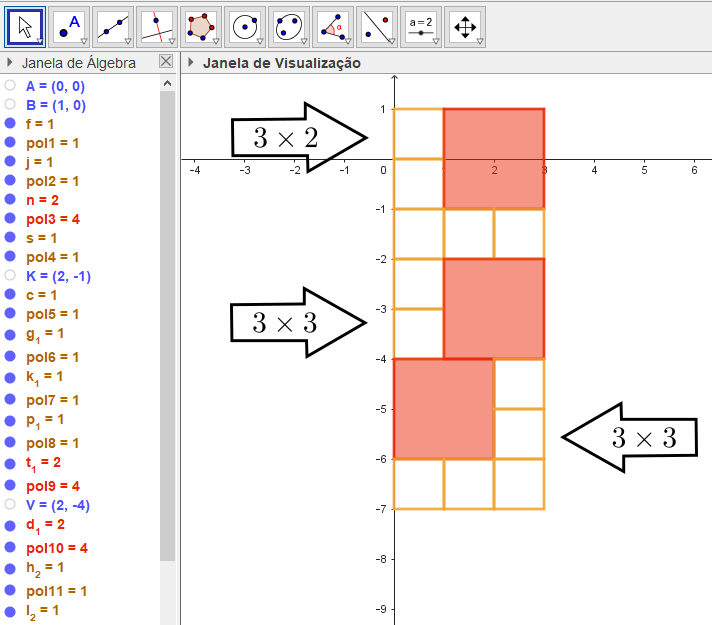Close the Janela de Álgebra panel
The width and height of the screenshot is (712, 625).
point(166,62)
